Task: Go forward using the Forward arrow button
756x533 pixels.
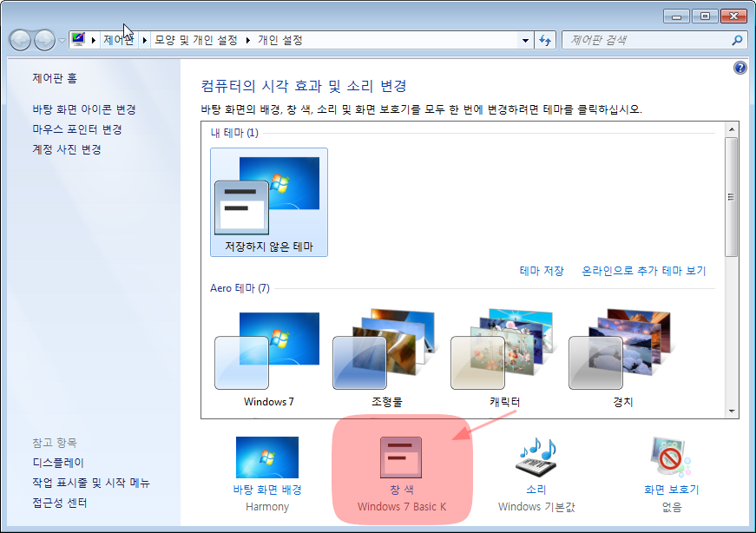Action: pyautogui.click(x=45, y=41)
